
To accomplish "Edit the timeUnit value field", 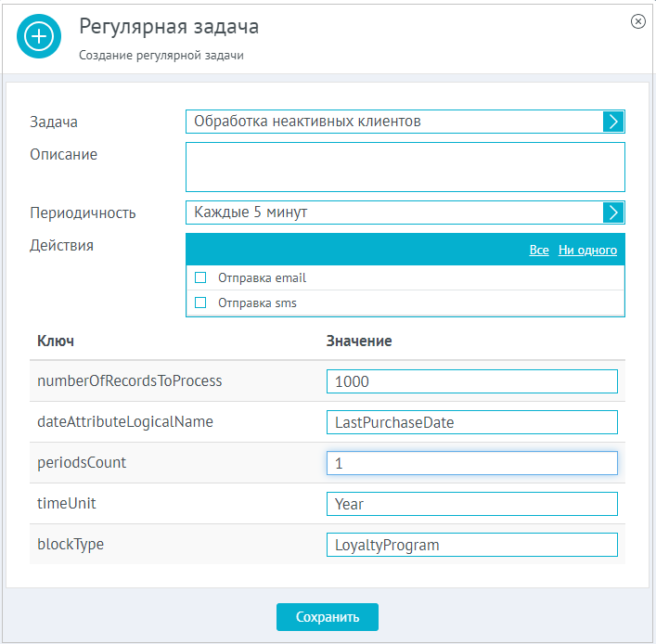I will 472,504.
